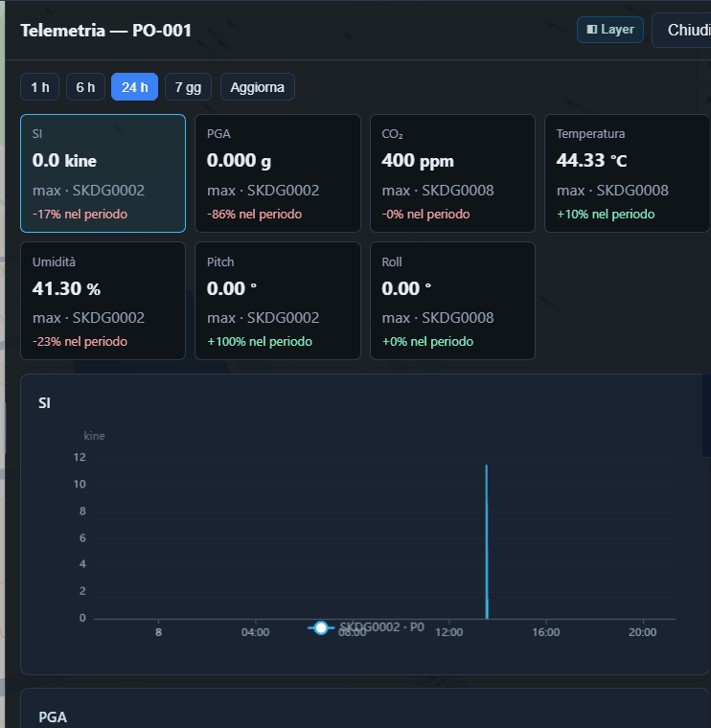
Task: Click the 0.000 g PGA value
Action: click(x=240, y=161)
